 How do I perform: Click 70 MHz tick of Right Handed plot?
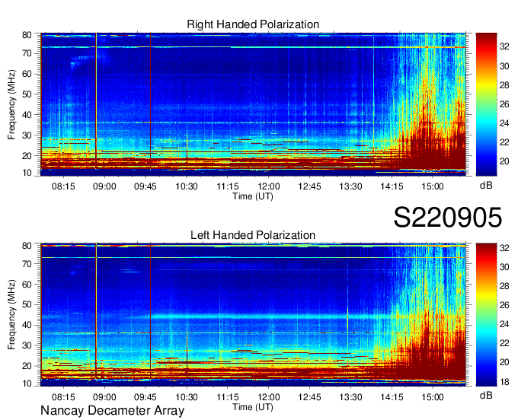click(x=27, y=53)
